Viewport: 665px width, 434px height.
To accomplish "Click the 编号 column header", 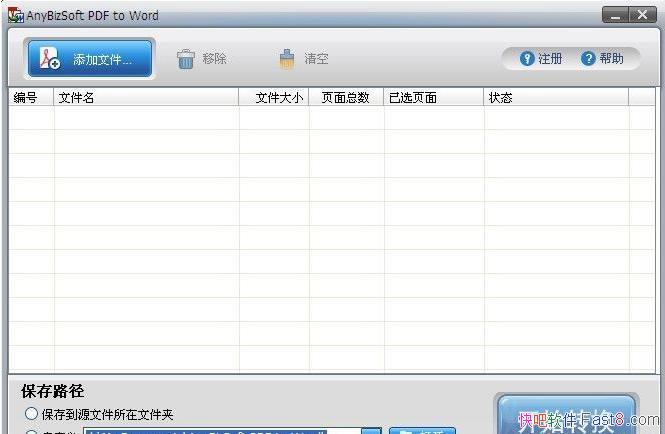I will (31, 98).
